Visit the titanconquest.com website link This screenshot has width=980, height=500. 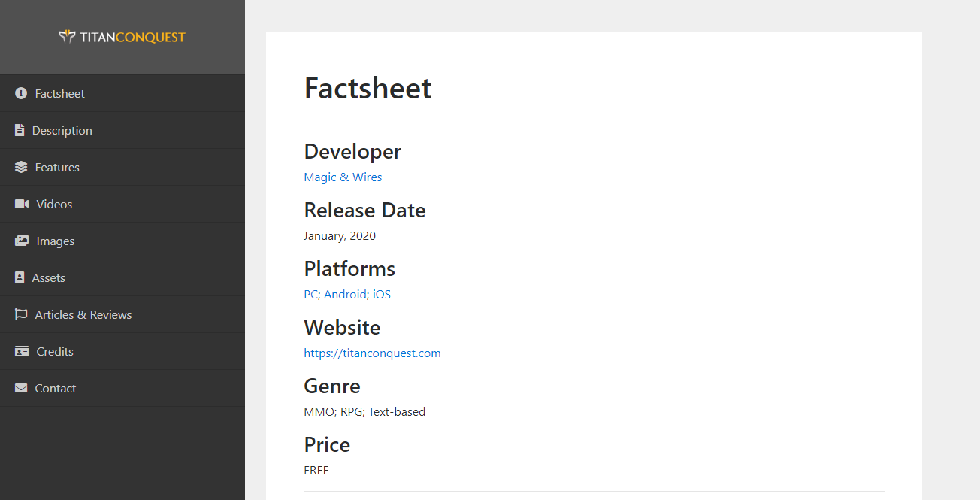372,353
